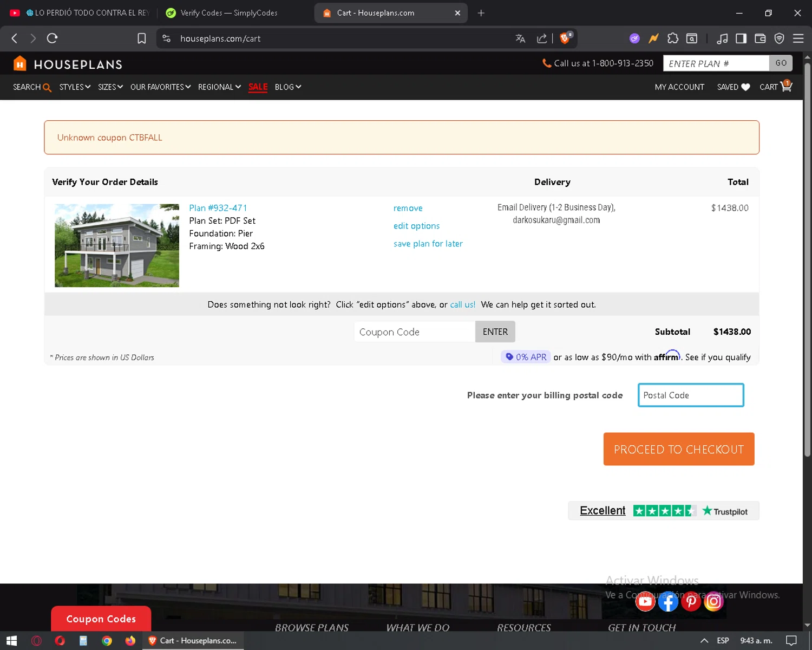The image size is (812, 650).
Task: Click the Coupon Codes red button
Action: (101, 619)
